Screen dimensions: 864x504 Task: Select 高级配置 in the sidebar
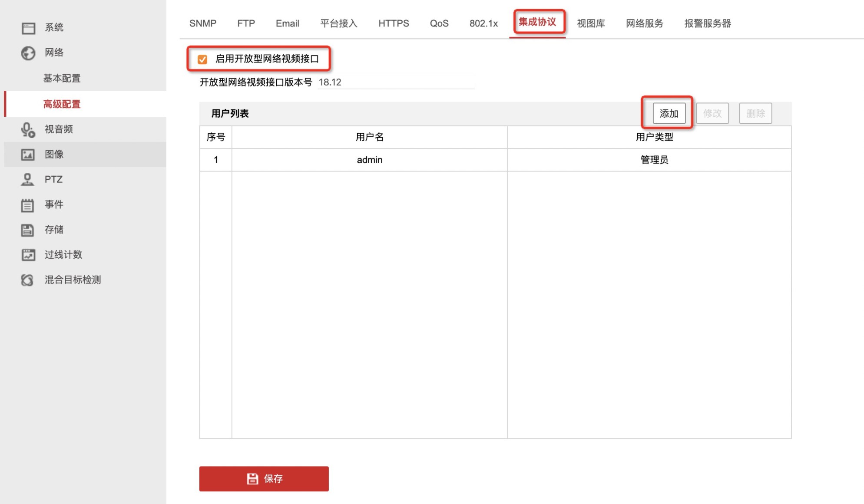(62, 104)
